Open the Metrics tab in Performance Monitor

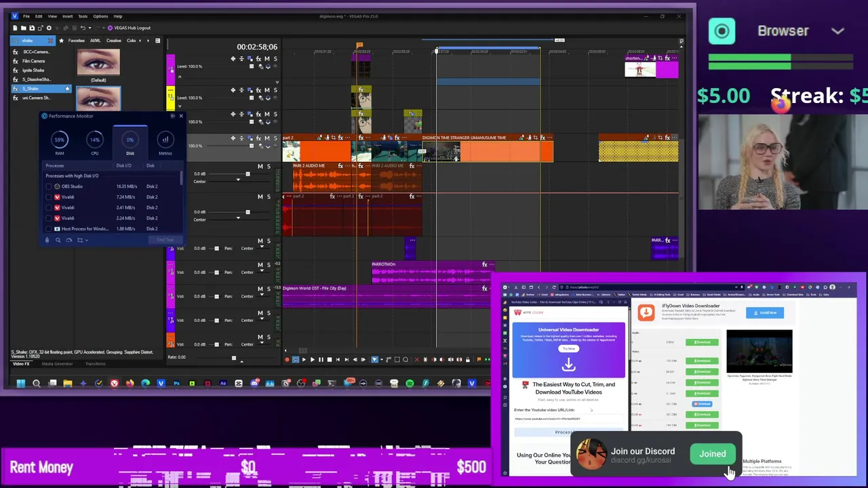point(165,143)
